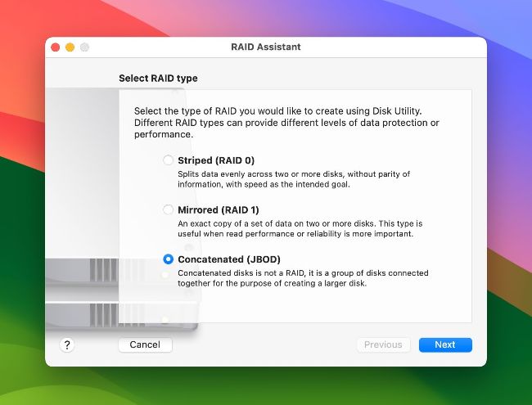This screenshot has width=532, height=405.
Task: Click the gray zoom button in title bar
Action: 84,47
